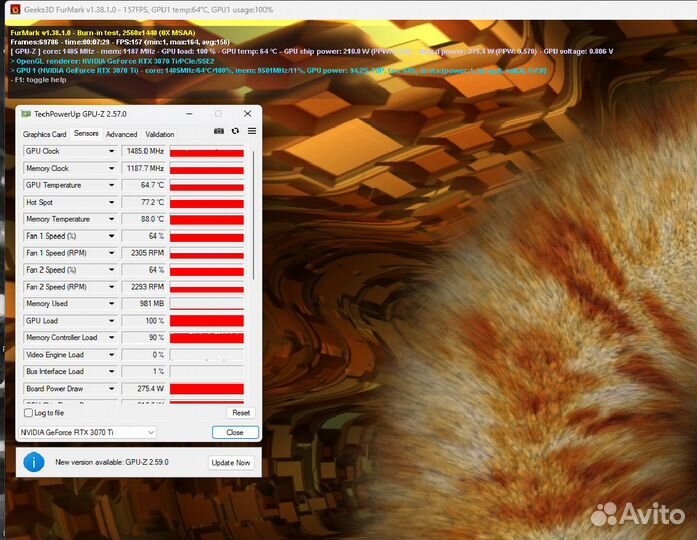Click the Board Power Draw value 275.4 W
697x540 pixels.
[x=144, y=389]
